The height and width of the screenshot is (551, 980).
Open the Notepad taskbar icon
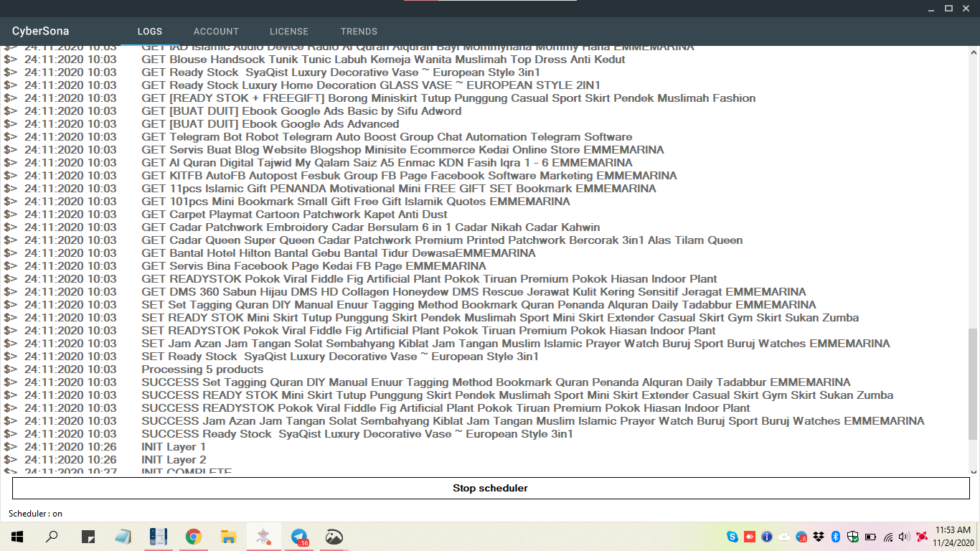[123, 537]
